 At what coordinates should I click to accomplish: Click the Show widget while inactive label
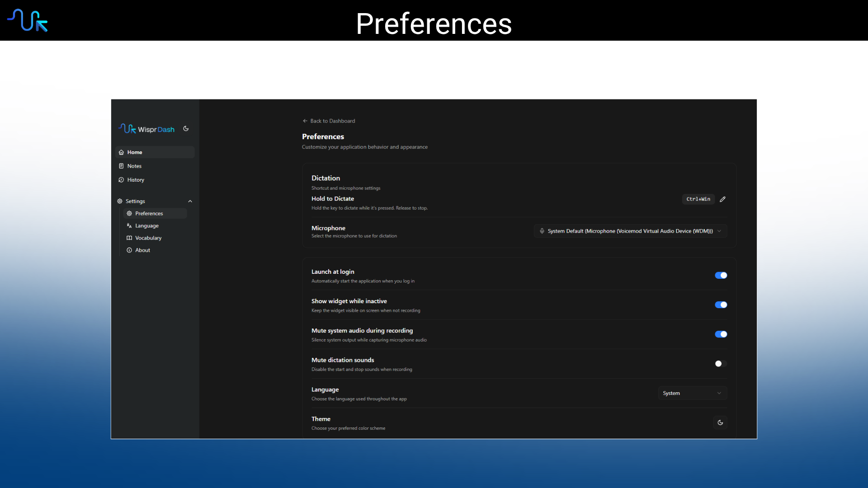point(349,301)
